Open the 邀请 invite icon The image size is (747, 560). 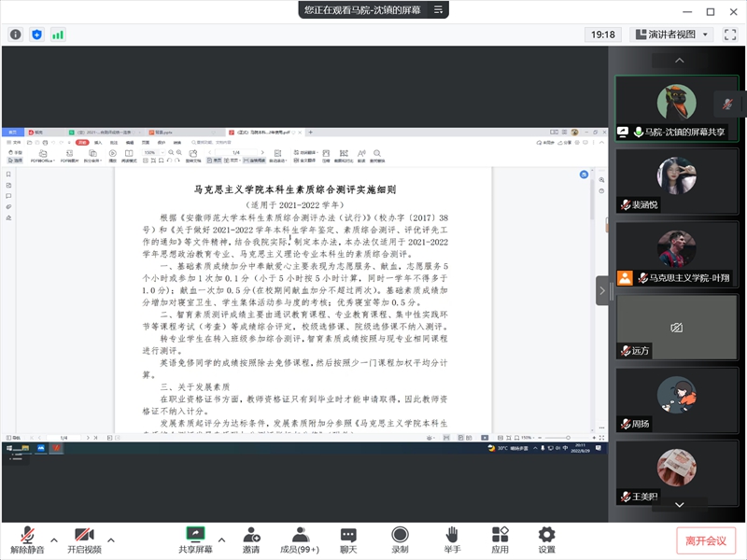251,540
